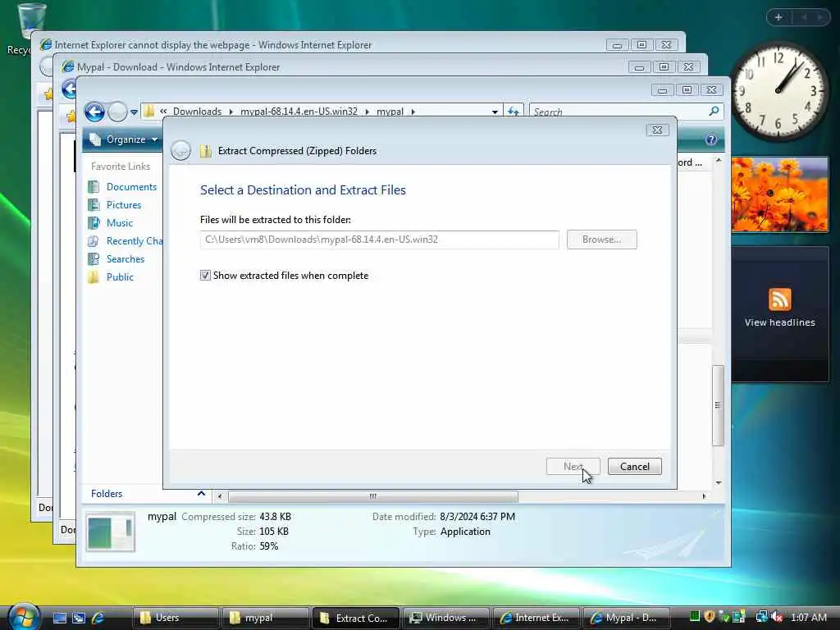Open the Organize menu
This screenshot has height=630, width=840.
click(124, 139)
